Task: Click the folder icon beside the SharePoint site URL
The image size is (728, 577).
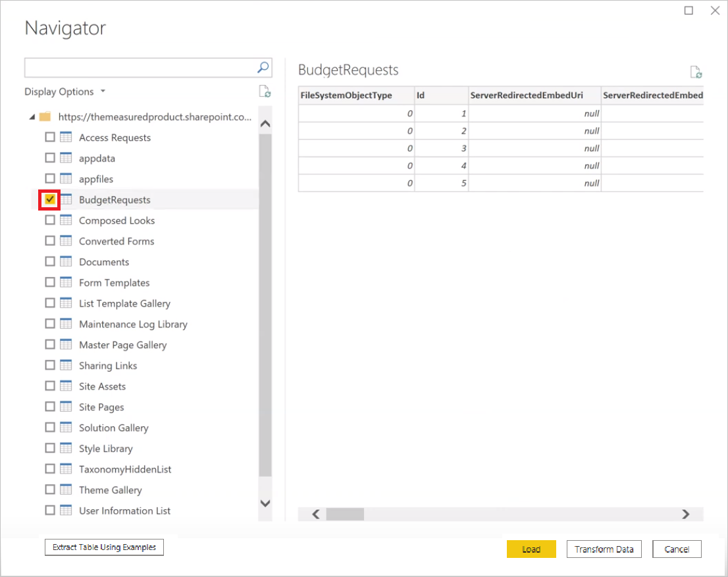Action: click(x=44, y=116)
